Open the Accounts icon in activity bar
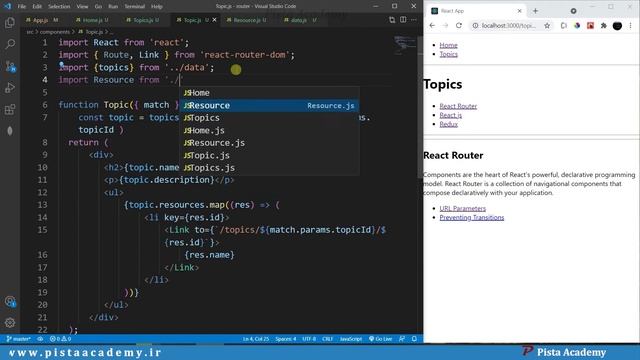This screenshot has height=360, width=640. point(10,302)
